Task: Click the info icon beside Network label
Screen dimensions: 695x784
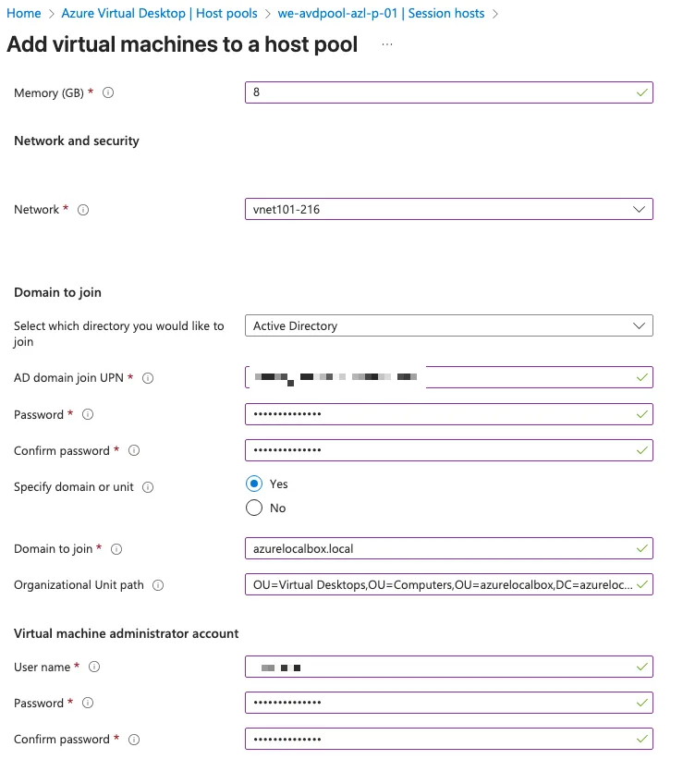Action: pos(83,210)
